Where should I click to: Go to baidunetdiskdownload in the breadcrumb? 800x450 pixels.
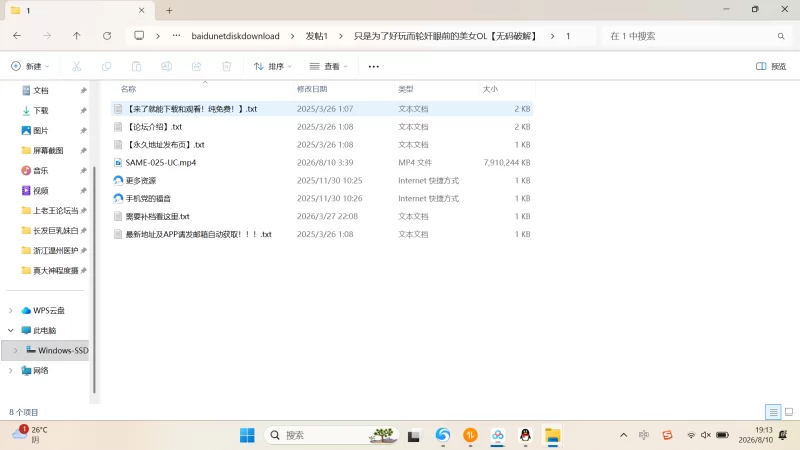[x=235, y=36]
